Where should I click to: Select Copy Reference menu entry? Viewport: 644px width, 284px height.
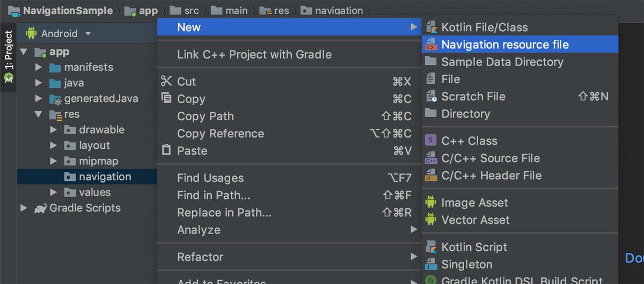click(x=289, y=133)
